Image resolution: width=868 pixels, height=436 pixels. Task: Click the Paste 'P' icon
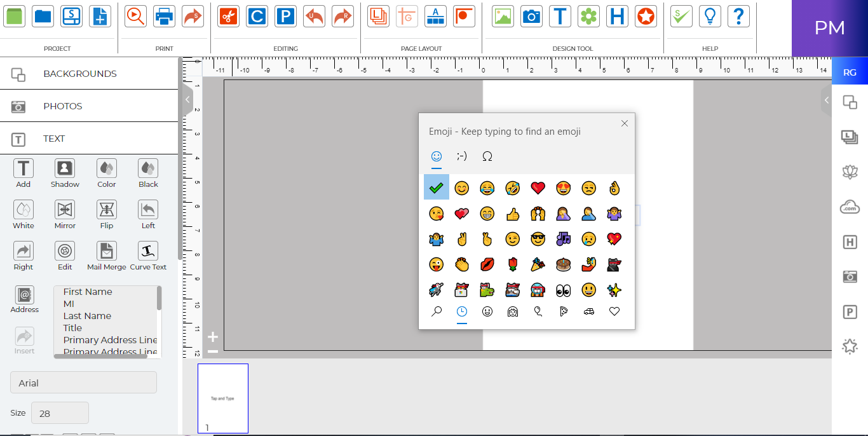coord(285,16)
